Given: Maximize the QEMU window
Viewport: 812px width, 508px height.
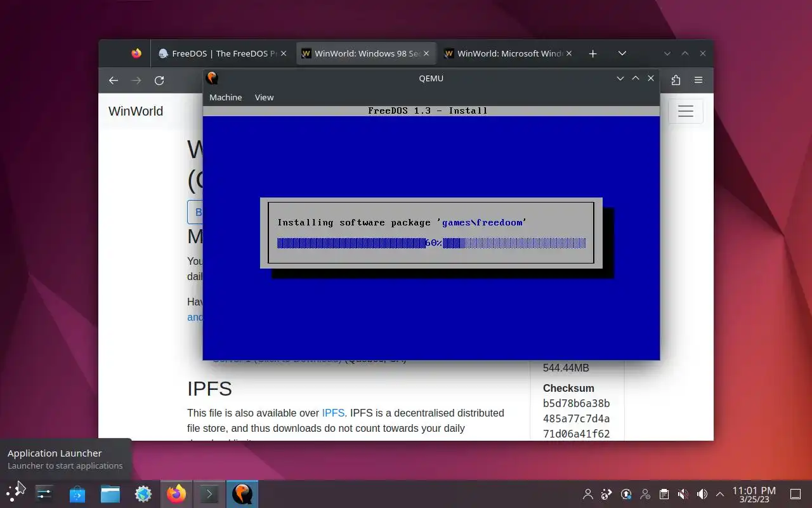Looking at the screenshot, I should pyautogui.click(x=636, y=78).
